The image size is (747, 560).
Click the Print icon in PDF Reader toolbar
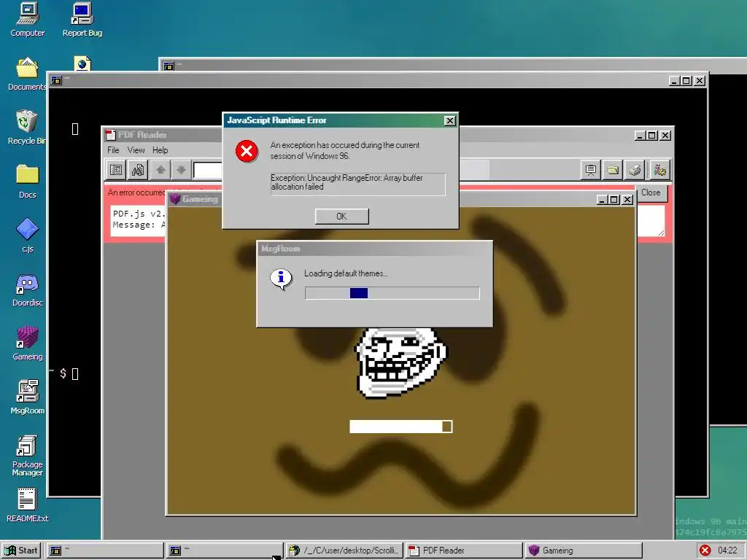coord(635,170)
